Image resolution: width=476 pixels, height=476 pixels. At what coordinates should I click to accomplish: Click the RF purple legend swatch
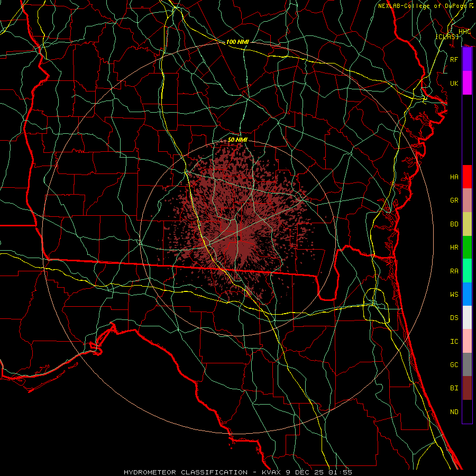(467, 59)
